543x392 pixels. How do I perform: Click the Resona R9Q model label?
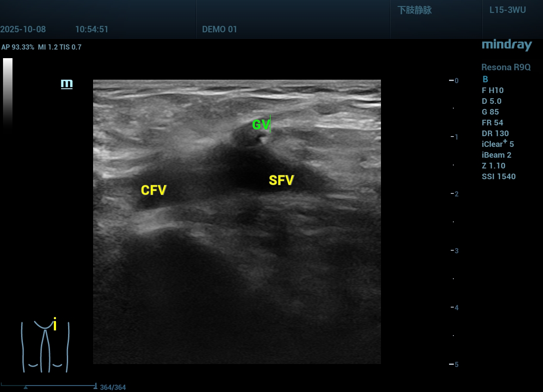[506, 67]
